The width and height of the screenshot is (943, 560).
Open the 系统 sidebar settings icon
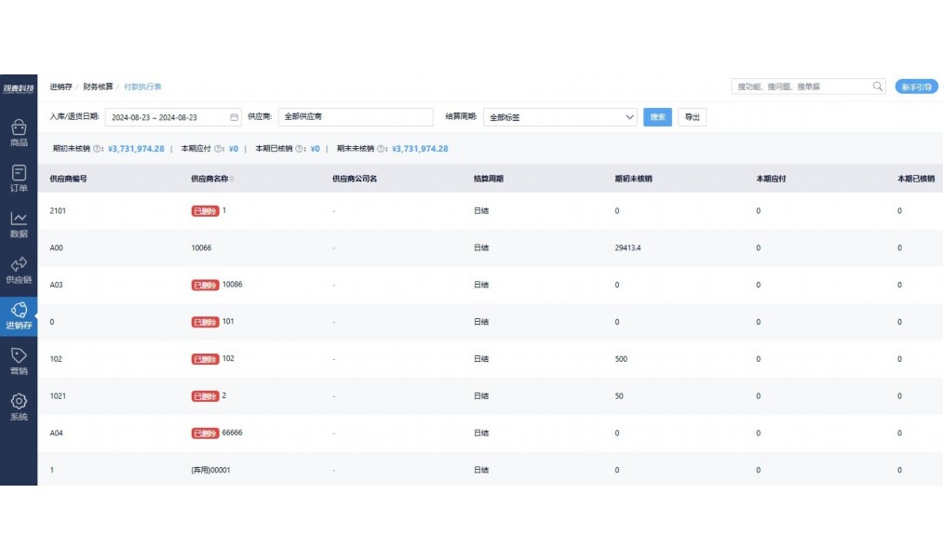click(x=19, y=401)
